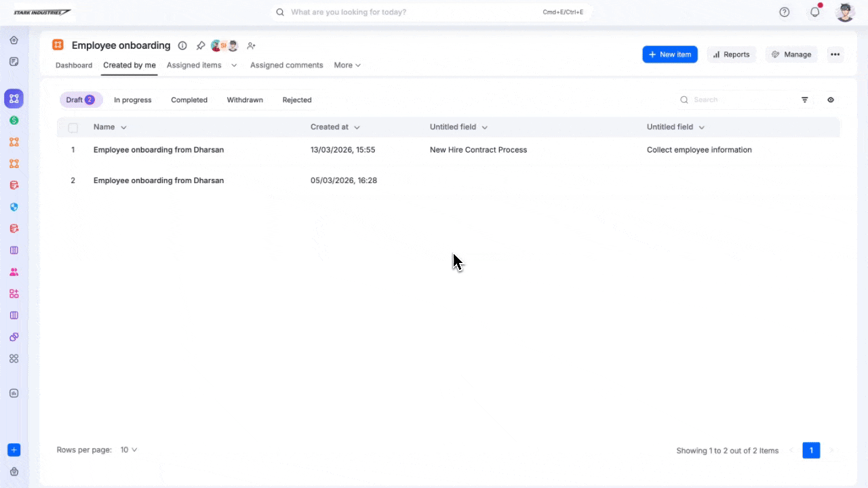Click the New item button

click(x=669, y=55)
